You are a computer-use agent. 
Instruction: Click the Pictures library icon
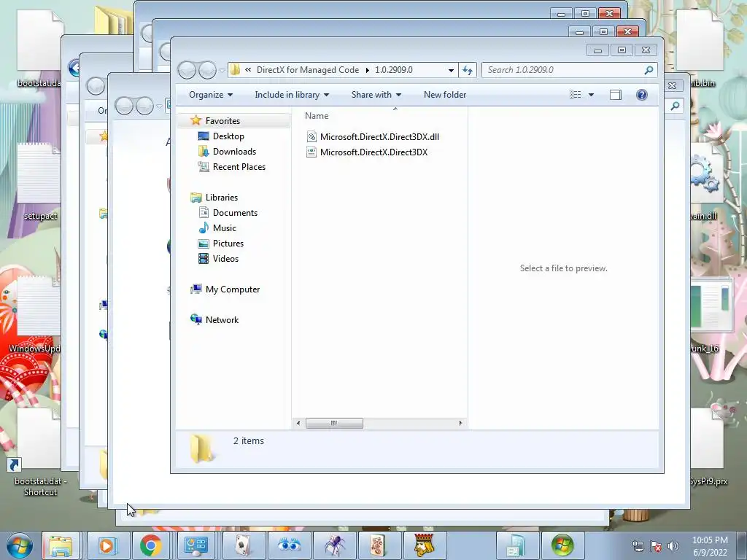pyautogui.click(x=204, y=244)
